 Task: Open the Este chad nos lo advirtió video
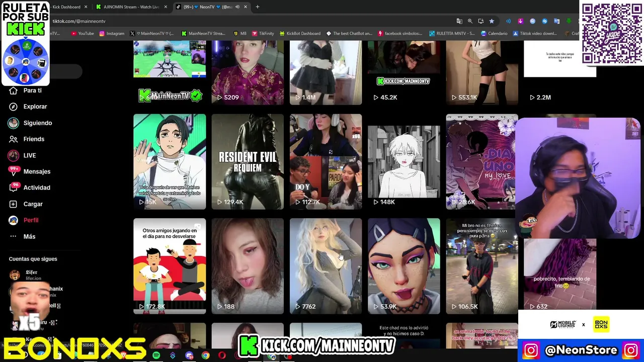pyautogui.click(x=404, y=335)
